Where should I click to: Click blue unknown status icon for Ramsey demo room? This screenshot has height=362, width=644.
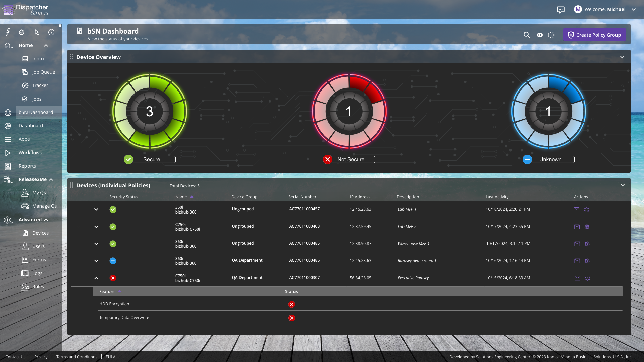coord(113,261)
